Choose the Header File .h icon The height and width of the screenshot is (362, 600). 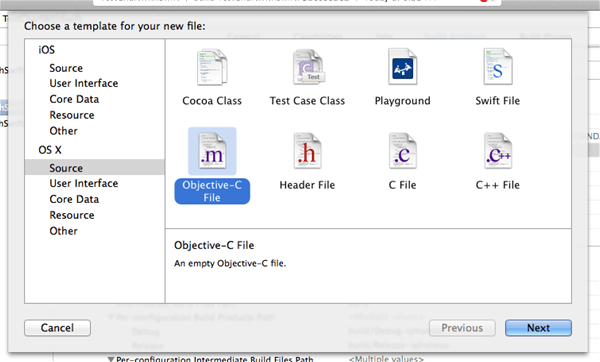click(307, 151)
